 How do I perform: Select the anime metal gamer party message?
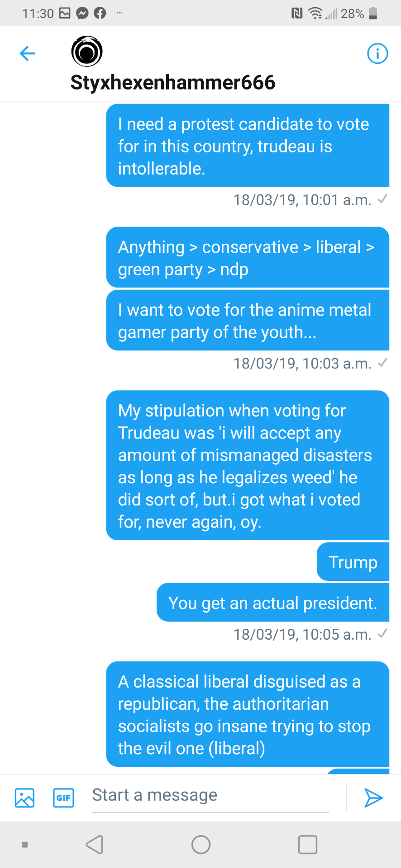tap(248, 321)
